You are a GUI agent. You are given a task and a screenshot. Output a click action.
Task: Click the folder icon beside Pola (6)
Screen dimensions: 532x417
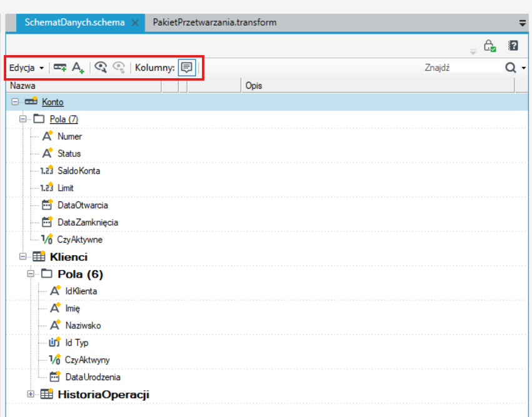(x=46, y=273)
